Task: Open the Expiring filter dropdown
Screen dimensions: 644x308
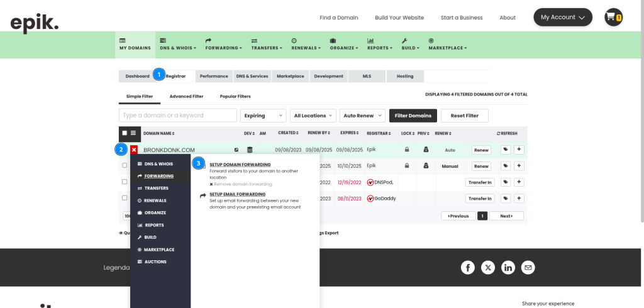Action: click(x=264, y=116)
